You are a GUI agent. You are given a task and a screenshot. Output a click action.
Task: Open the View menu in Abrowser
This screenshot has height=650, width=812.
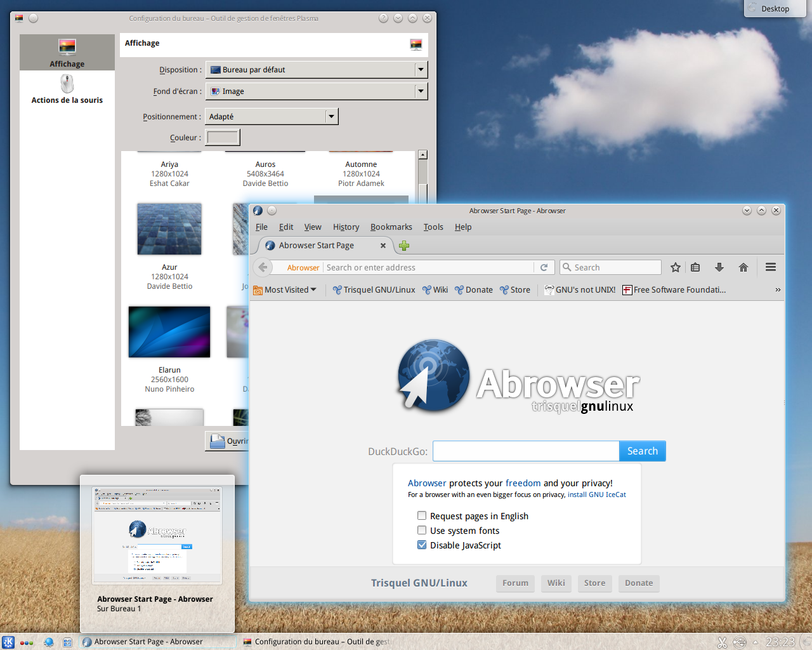coord(313,227)
